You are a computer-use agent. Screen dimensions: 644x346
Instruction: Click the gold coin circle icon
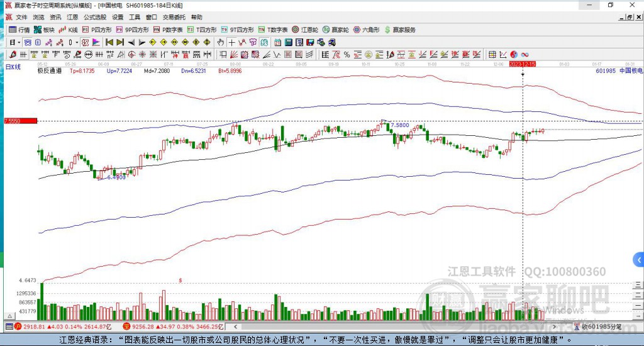point(368,55)
